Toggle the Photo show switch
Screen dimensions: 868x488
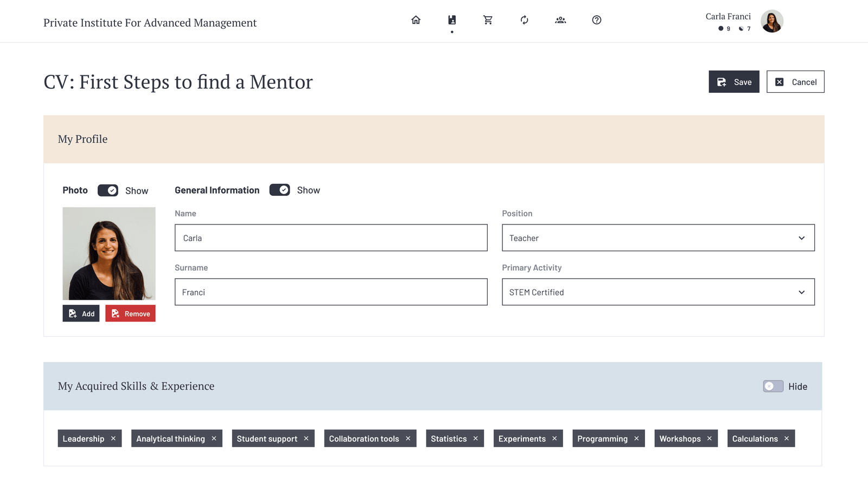tap(108, 190)
